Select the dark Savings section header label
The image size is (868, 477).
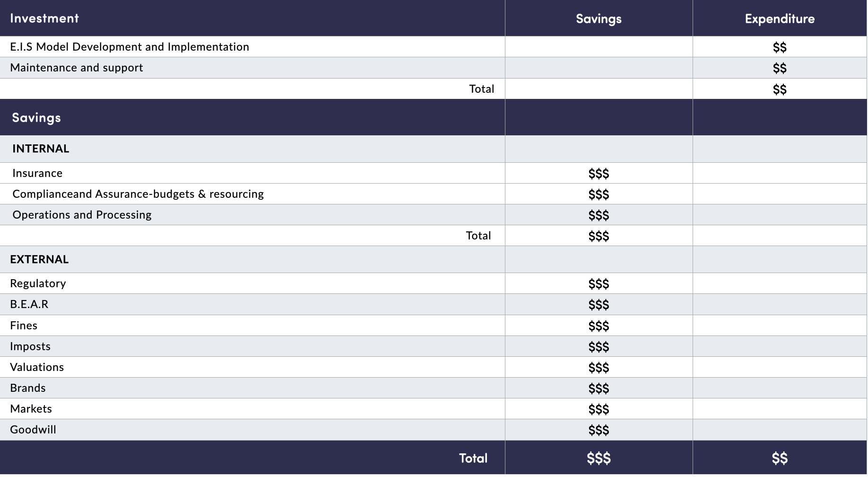(36, 118)
